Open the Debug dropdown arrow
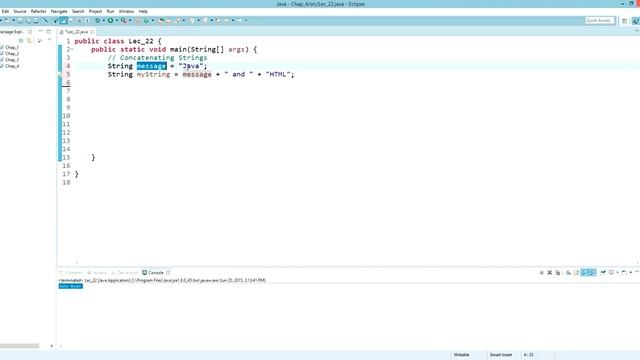 point(103,20)
